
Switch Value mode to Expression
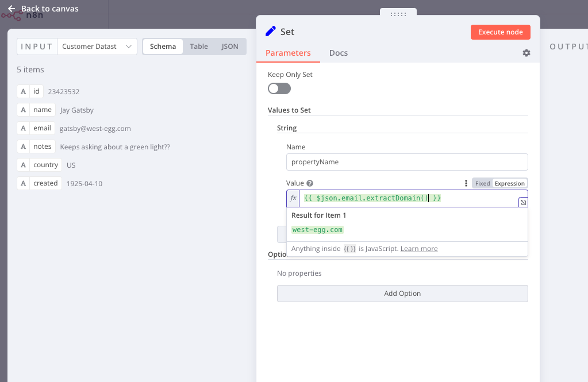(509, 184)
